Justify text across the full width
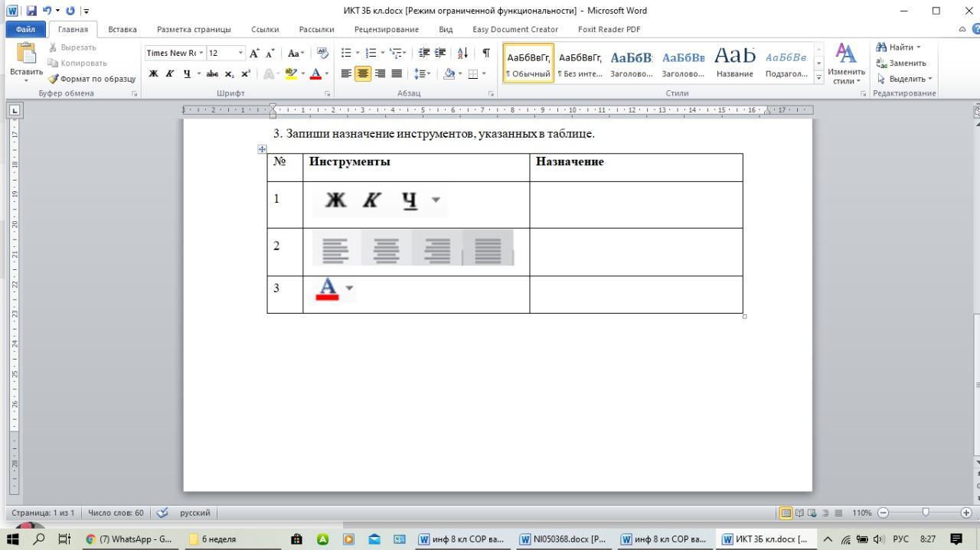 click(x=397, y=74)
